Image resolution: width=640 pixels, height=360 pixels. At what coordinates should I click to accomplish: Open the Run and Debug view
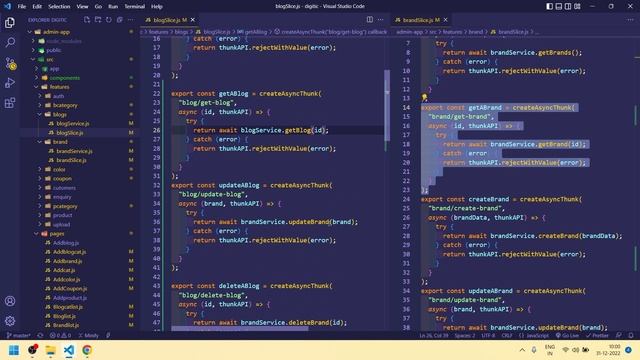10,83
